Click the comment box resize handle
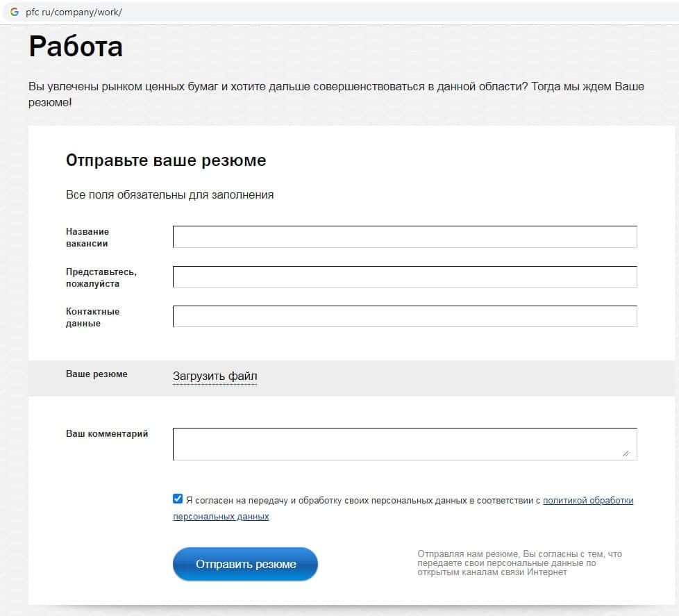Screen dimensions: 679x616 (626, 453)
